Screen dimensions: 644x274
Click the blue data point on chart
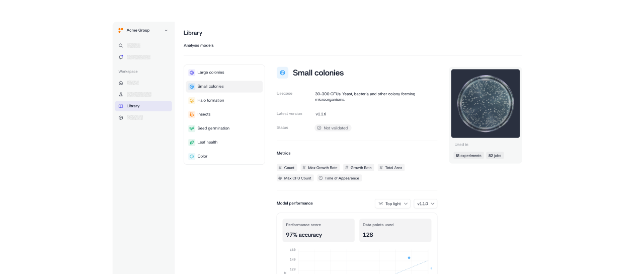409,258
